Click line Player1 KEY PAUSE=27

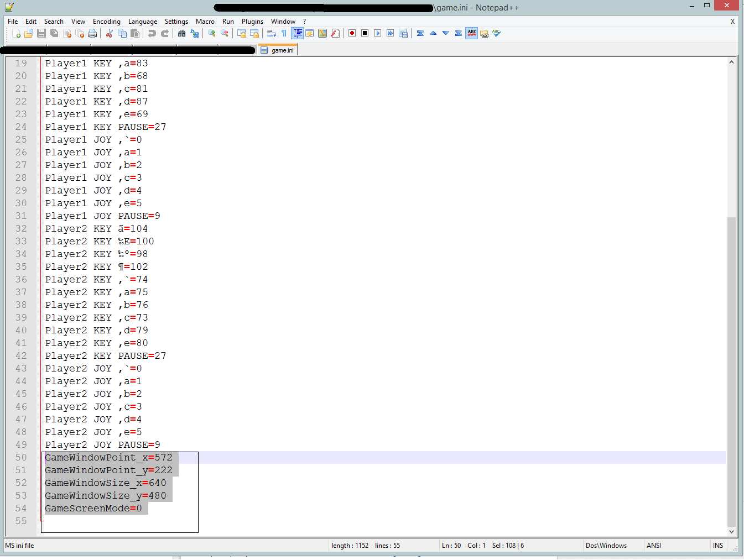(106, 127)
